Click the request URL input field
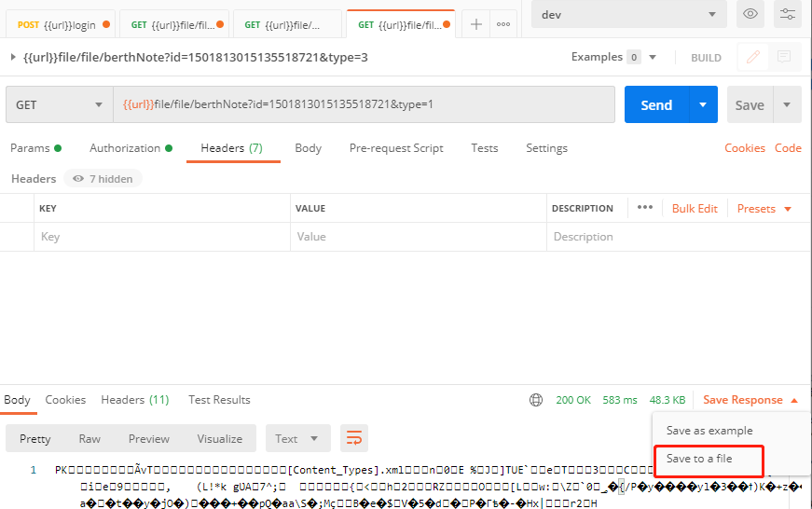The image size is (812, 509). coord(365,104)
